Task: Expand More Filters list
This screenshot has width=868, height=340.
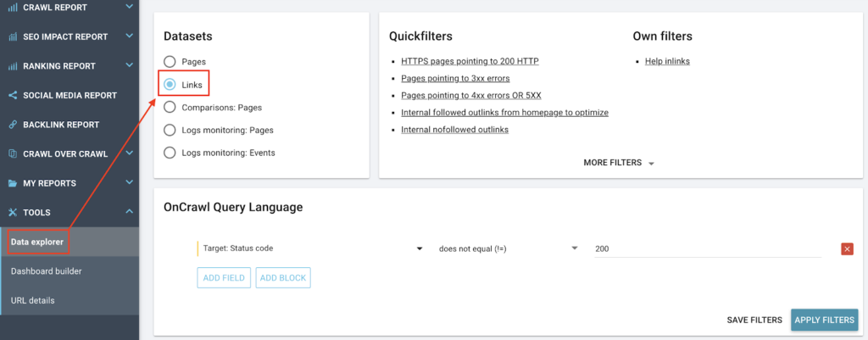Action: 619,162
